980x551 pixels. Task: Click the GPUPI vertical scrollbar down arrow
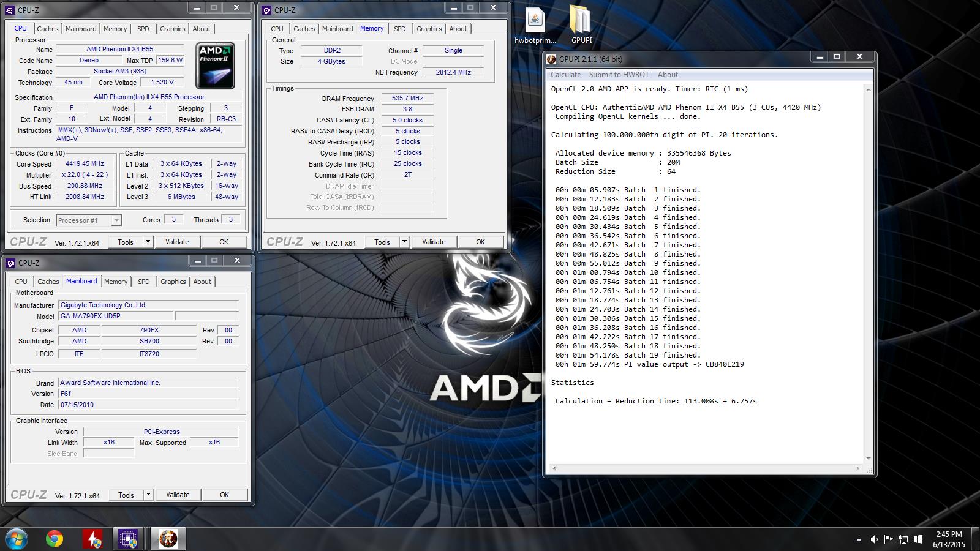point(868,459)
